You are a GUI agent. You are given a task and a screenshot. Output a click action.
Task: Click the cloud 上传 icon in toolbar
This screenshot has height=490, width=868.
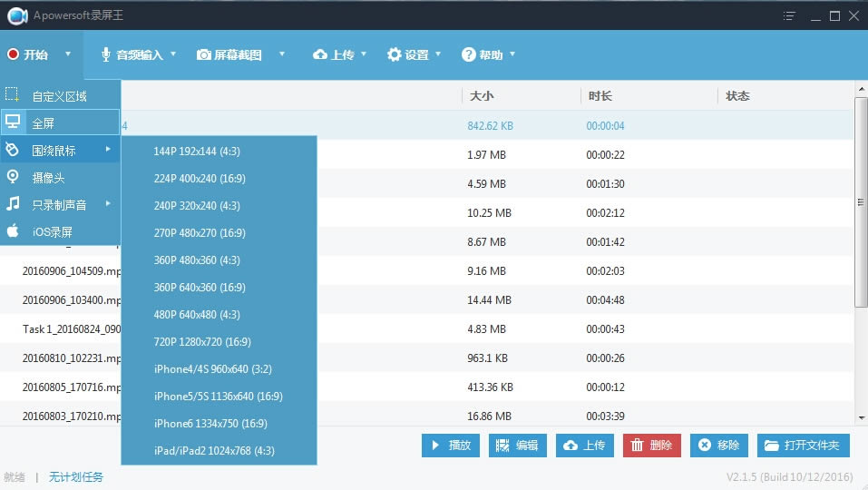tap(320, 54)
